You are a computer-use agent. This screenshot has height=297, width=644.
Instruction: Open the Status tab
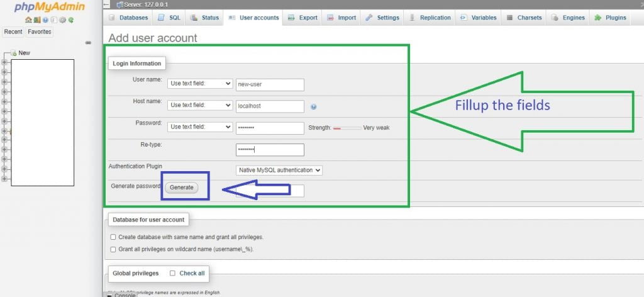(204, 18)
